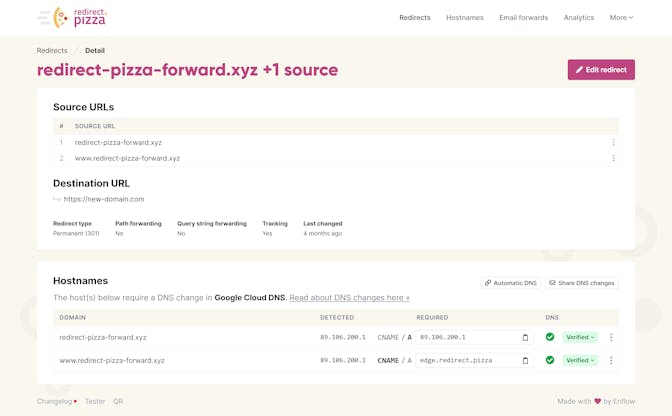Image resolution: width=672 pixels, height=416 pixels.
Task: Open options menu for www.redirect-pizza-forward.xyz source URL
Action: coord(613,158)
